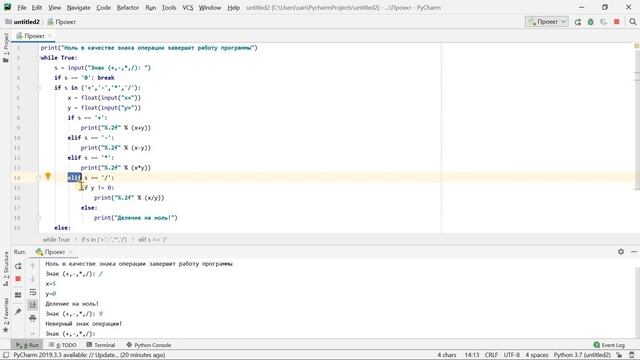Open the Help menu
Image resolution: width=640 pixels, height=360 pixels.
coord(233,7)
